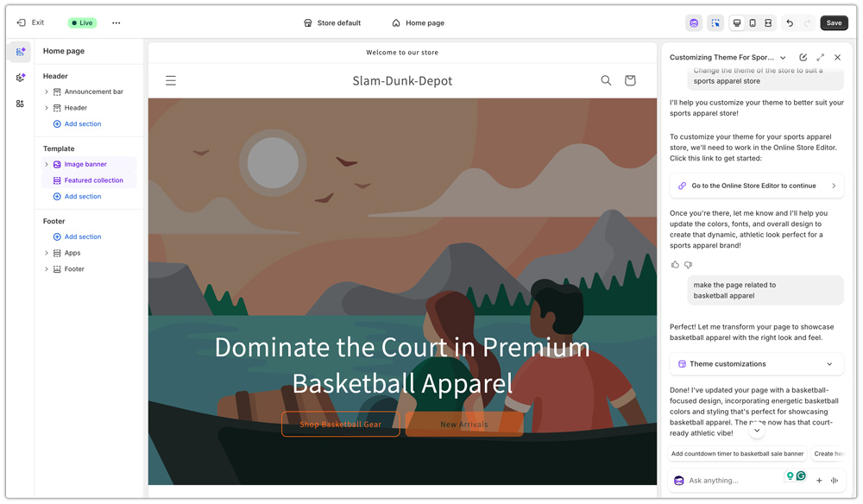The height and width of the screenshot is (504, 863).
Task: Switch preview to full-width view
Action: pyautogui.click(x=768, y=22)
